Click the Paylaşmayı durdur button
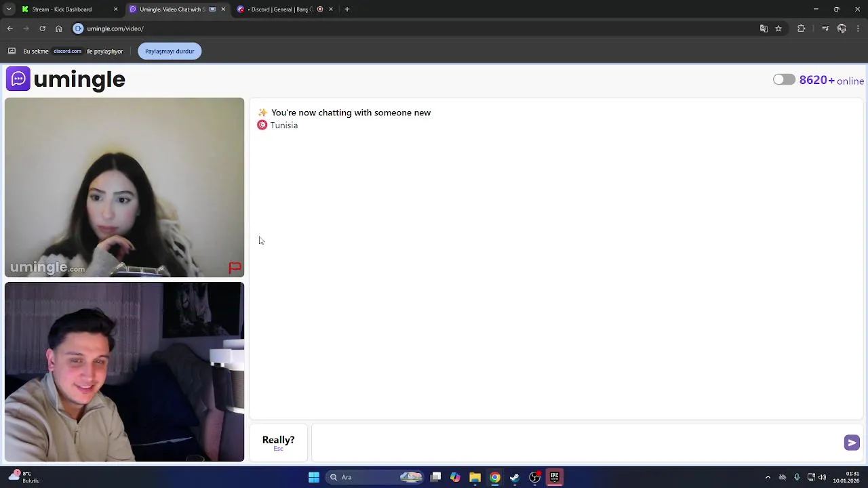868x488 pixels. (170, 51)
